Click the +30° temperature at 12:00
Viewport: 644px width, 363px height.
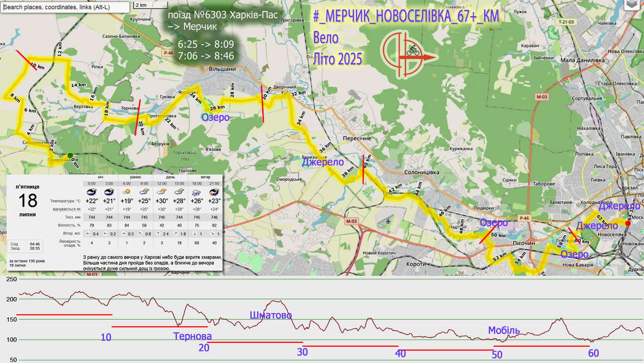point(162,200)
